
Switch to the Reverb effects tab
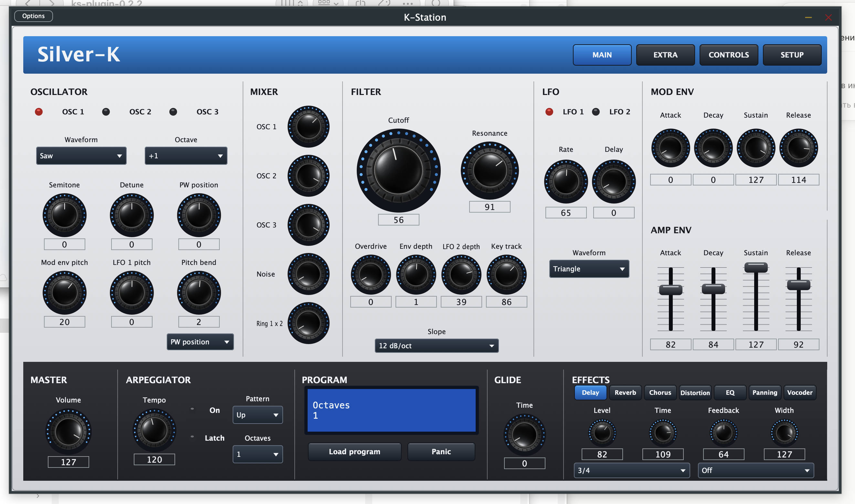click(x=625, y=393)
